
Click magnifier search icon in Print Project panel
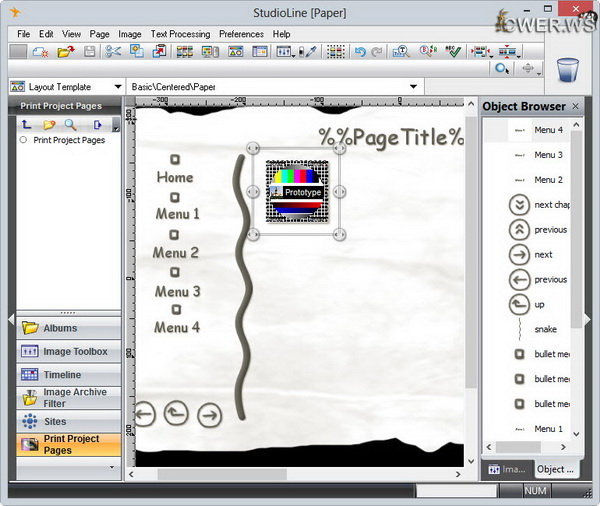[x=71, y=125]
